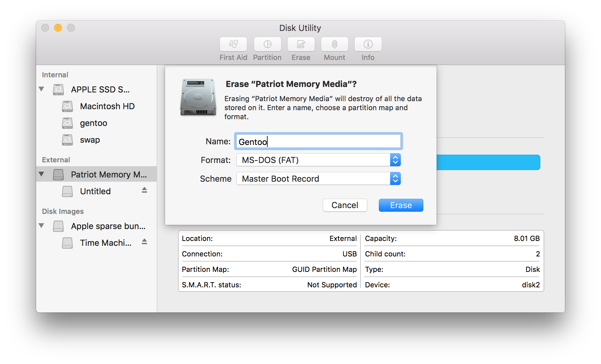Click the Location External value
The image size is (601, 364).
coord(343,238)
